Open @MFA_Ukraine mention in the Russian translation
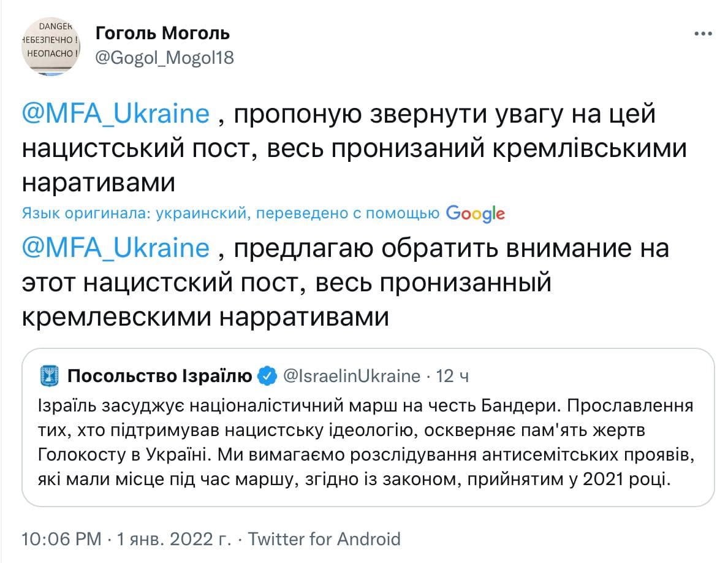 click(116, 248)
